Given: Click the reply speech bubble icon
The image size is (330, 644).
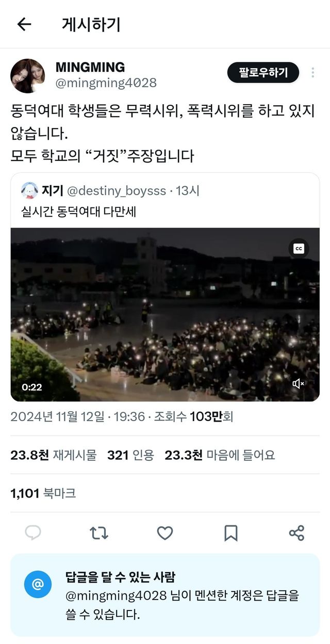Looking at the screenshot, I should (x=33, y=533).
